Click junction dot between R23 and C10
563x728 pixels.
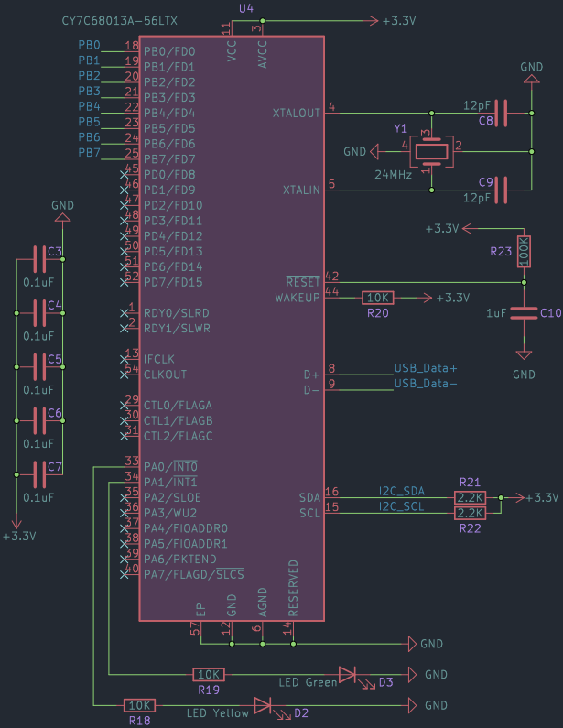click(x=524, y=282)
